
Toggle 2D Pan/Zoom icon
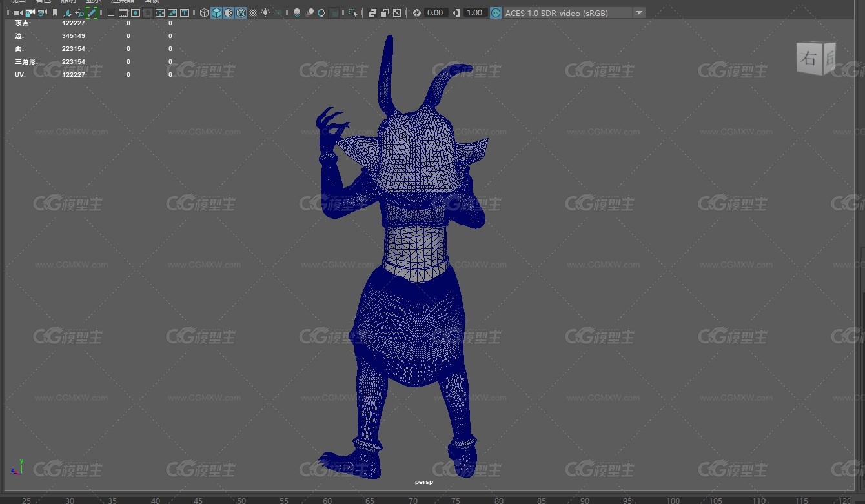79,13
